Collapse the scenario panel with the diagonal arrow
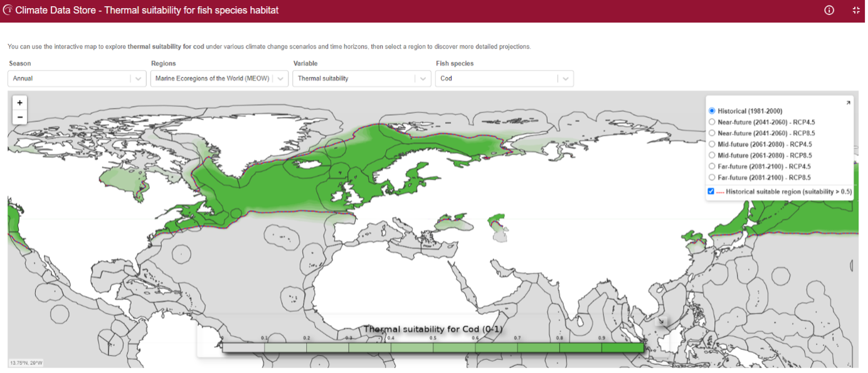The height and width of the screenshot is (373, 868). point(849,101)
